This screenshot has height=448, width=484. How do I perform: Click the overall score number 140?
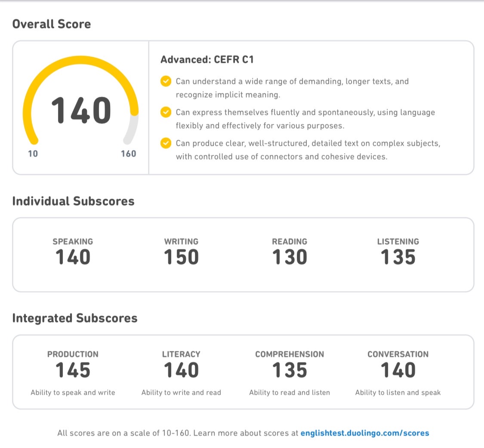pos(81,110)
